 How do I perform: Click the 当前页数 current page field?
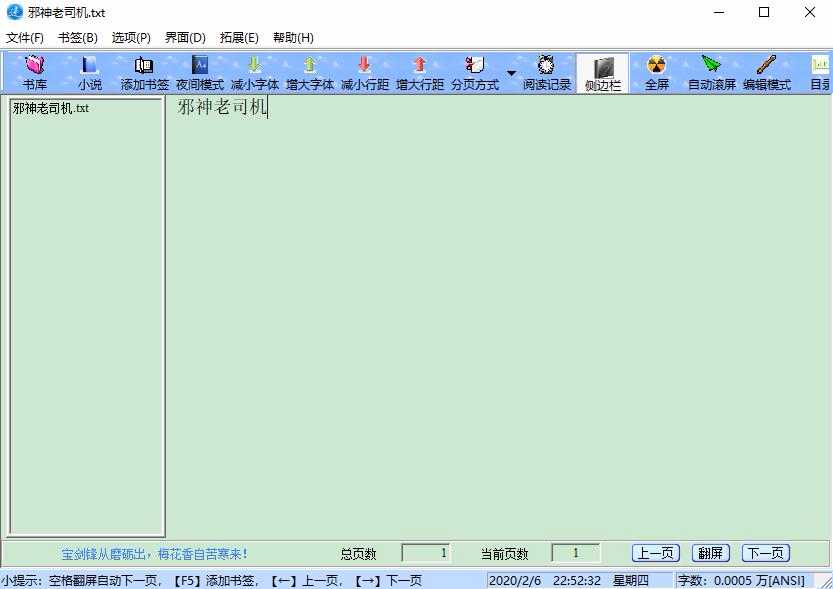pos(576,553)
